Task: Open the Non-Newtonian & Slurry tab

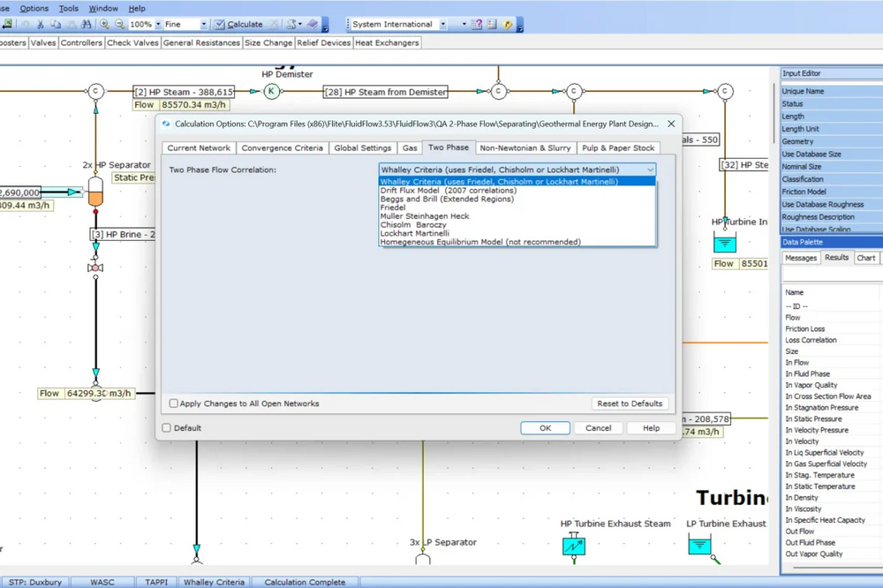Action: pyautogui.click(x=525, y=148)
